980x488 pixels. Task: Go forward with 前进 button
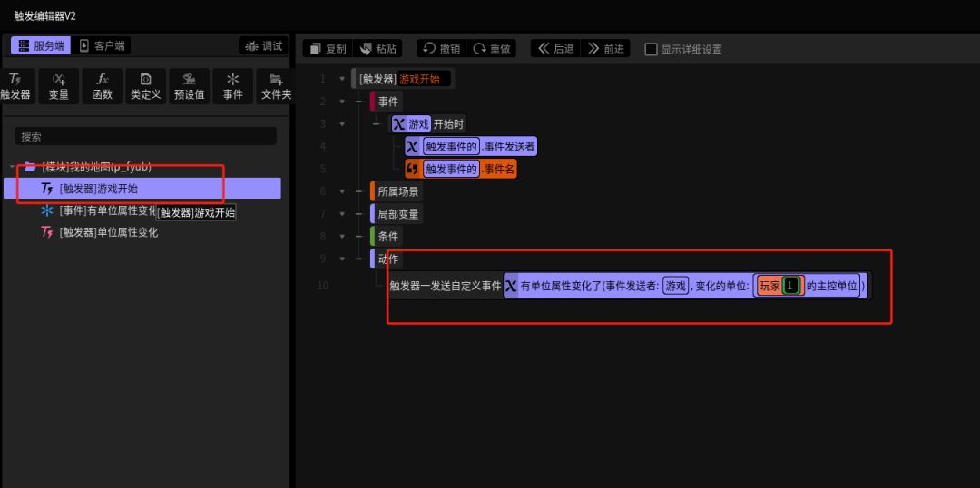click(605, 49)
